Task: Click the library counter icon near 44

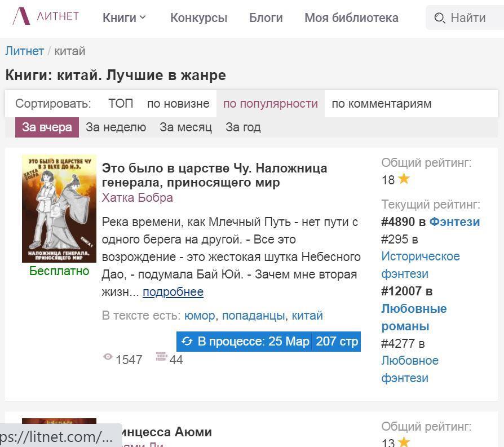Action: (x=161, y=356)
